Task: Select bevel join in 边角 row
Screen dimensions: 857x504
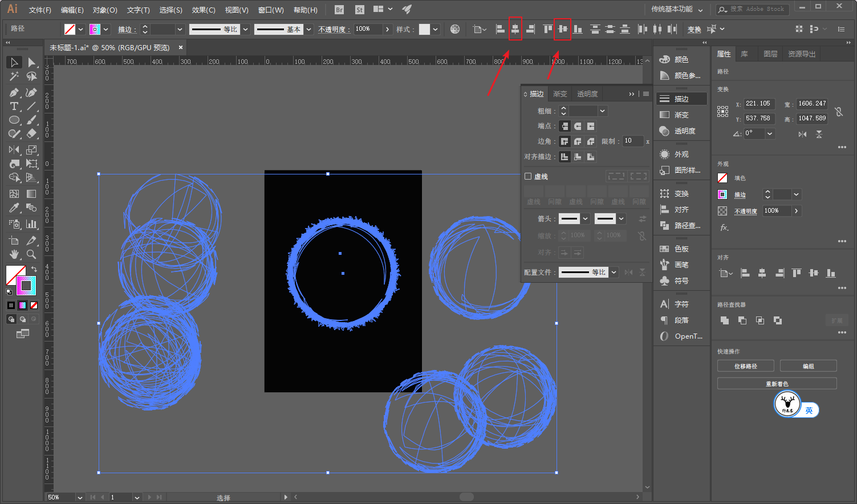Action: (591, 141)
